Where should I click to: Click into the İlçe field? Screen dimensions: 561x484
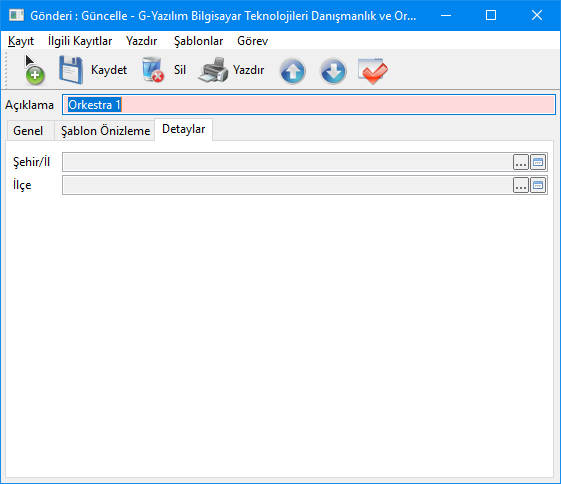tap(287, 185)
